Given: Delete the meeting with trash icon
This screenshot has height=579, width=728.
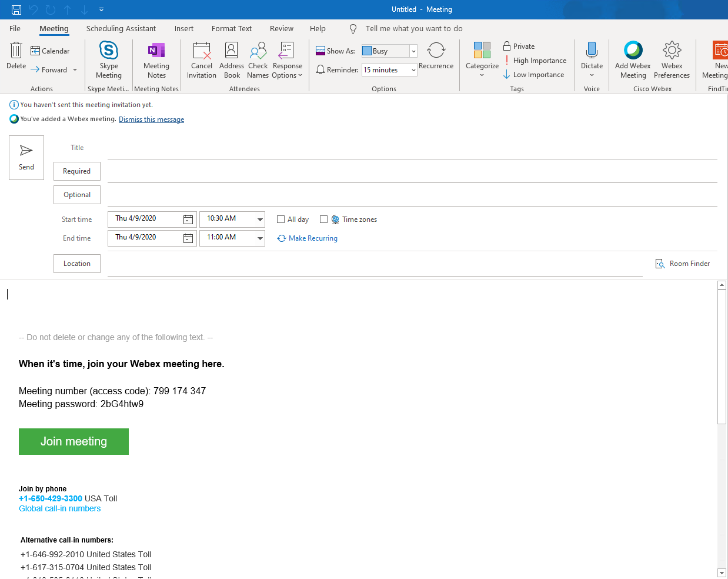Looking at the screenshot, I should (x=16, y=56).
